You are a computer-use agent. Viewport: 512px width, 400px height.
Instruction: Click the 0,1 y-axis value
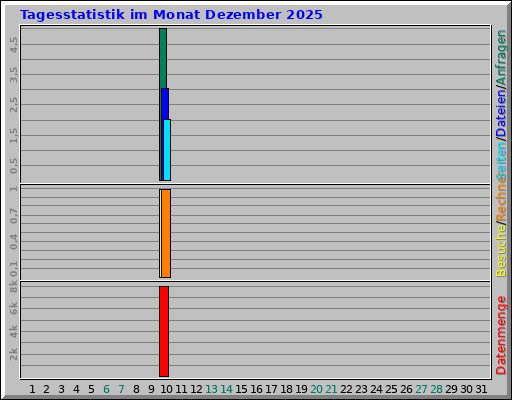point(14,269)
